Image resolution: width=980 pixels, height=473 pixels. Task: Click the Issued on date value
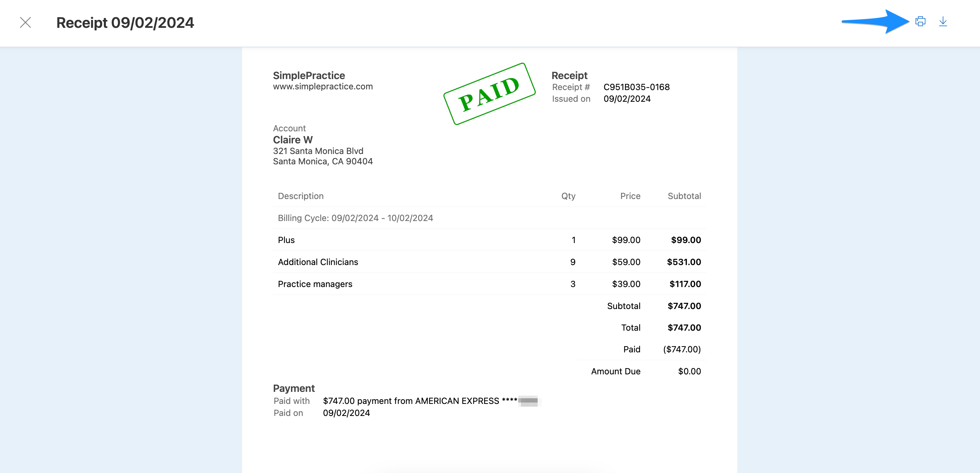(x=627, y=99)
